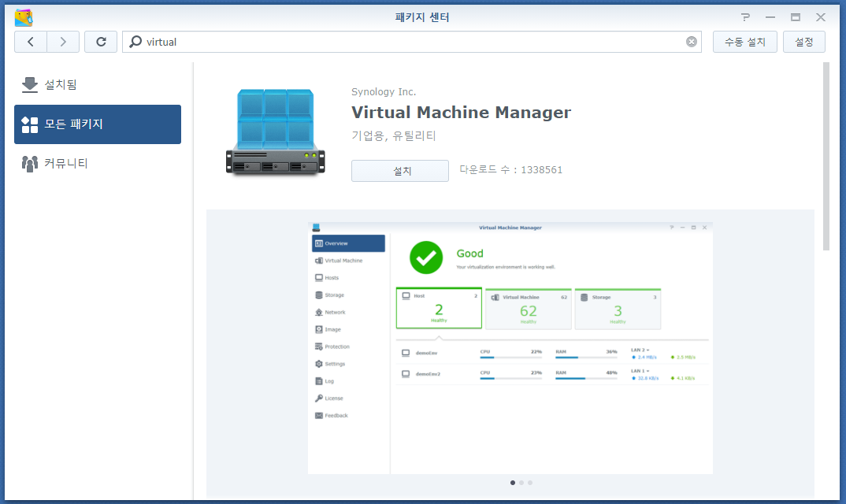This screenshot has height=504, width=846.
Task: Click the Virtual Machine Manager title
Action: (461, 113)
